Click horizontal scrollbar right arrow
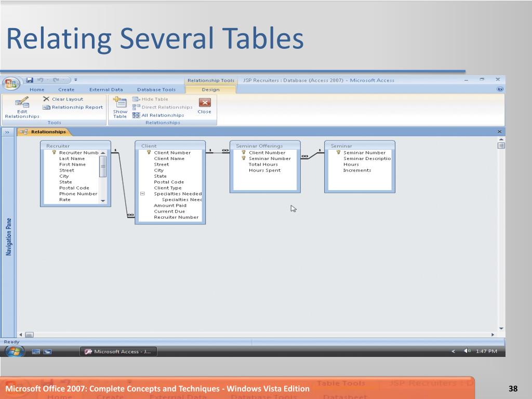 (x=493, y=335)
